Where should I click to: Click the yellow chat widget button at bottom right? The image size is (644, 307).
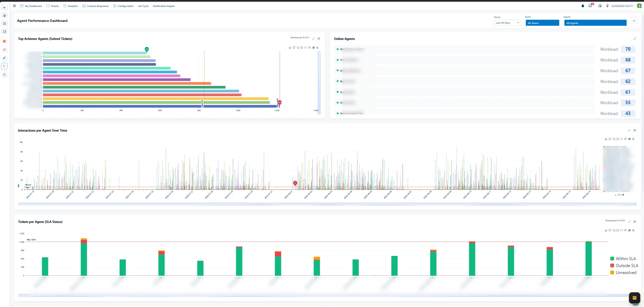click(x=634, y=298)
